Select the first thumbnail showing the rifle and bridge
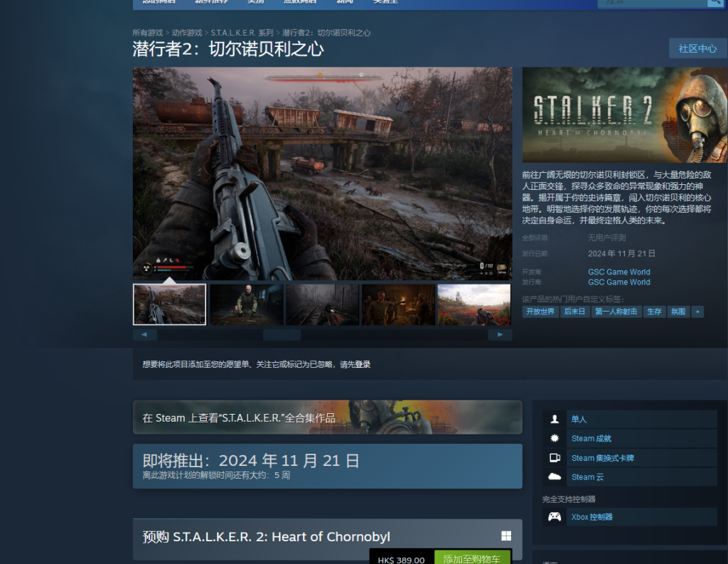 169,304
